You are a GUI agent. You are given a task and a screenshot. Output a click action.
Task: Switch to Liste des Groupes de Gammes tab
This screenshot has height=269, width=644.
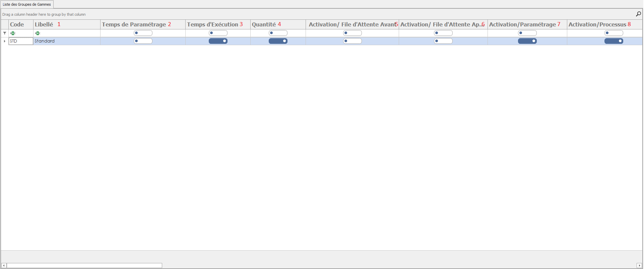27,4
